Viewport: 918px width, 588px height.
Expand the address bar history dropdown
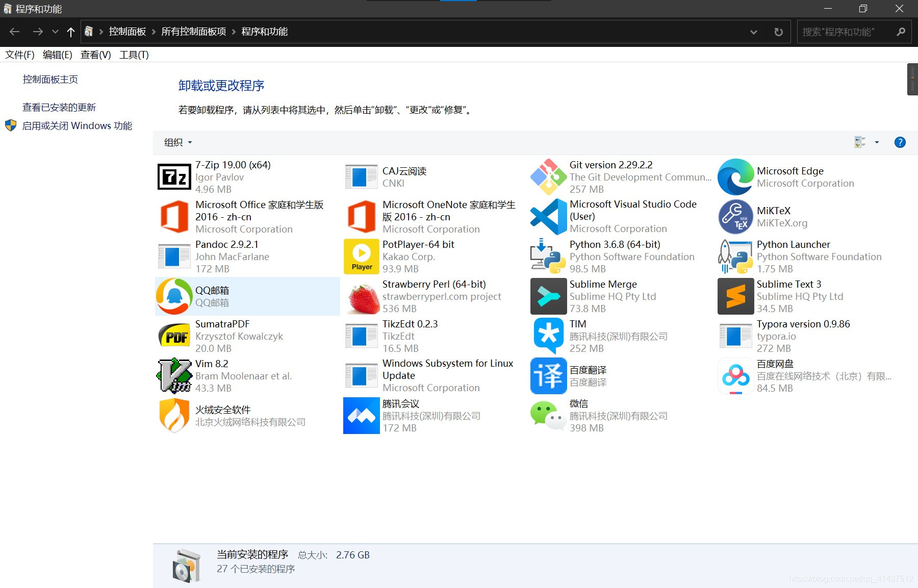pos(754,32)
